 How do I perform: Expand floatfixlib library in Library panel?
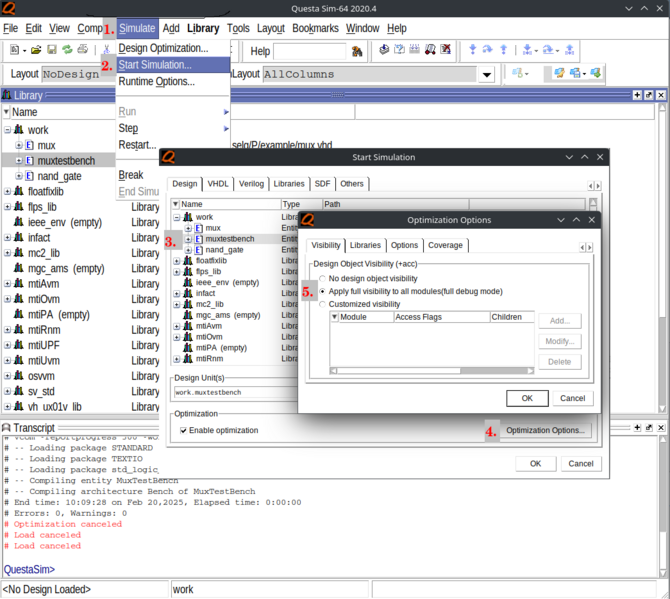point(8,191)
